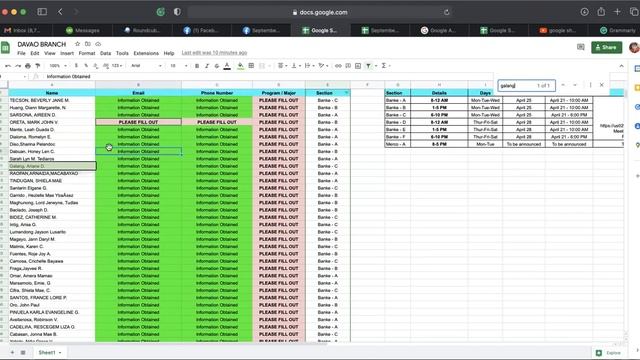Viewport: 640px width, 360px height.
Task: Open the comment history icon
Action: 580,47
